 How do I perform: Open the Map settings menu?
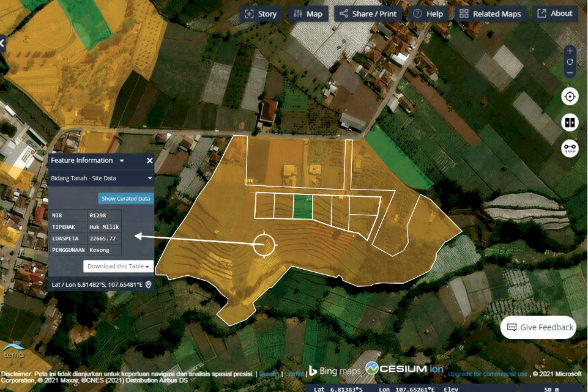pos(307,14)
